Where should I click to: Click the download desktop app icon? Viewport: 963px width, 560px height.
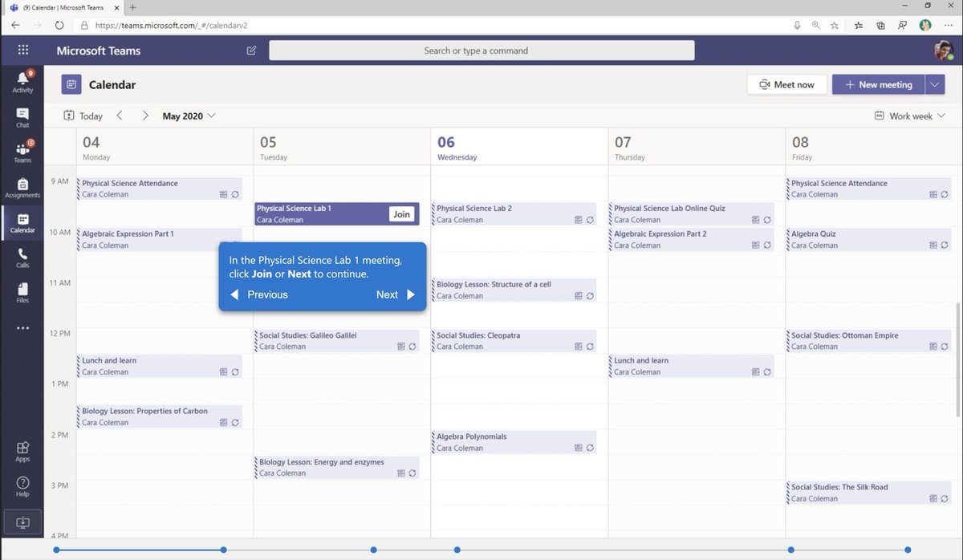pos(22,522)
